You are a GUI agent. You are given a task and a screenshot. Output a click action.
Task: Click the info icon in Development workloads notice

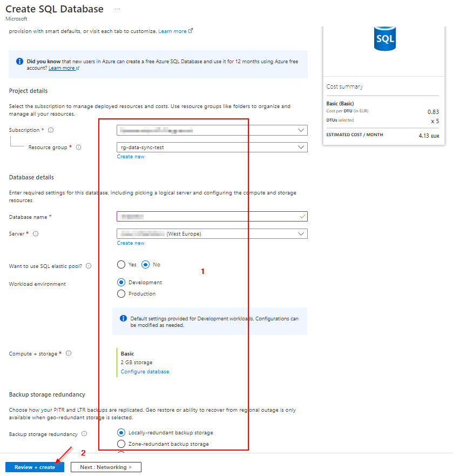123,318
